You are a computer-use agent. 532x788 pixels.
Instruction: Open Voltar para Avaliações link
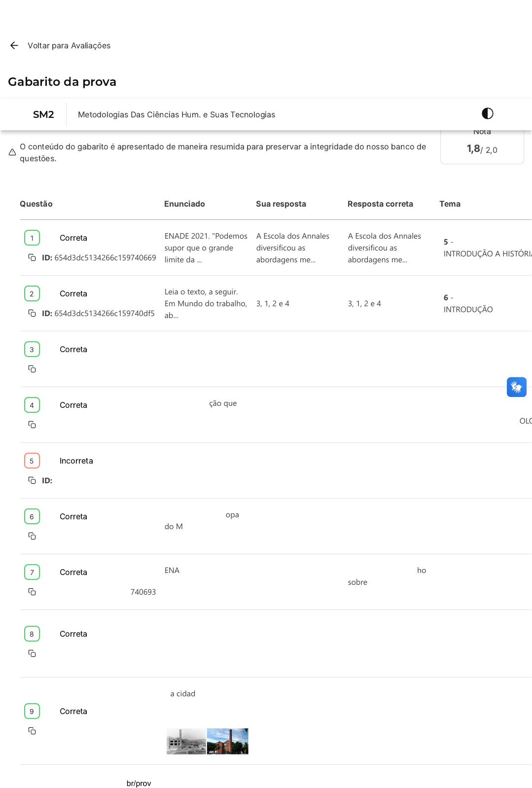(x=69, y=45)
